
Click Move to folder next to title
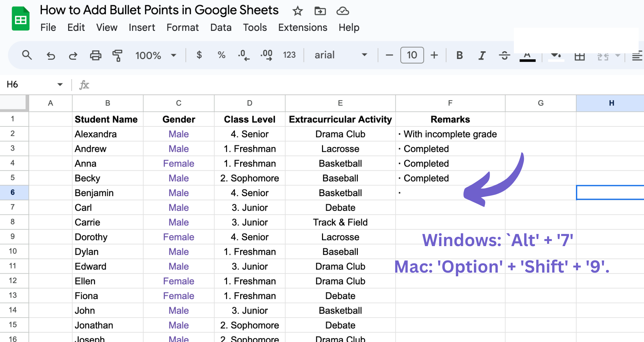click(x=320, y=11)
